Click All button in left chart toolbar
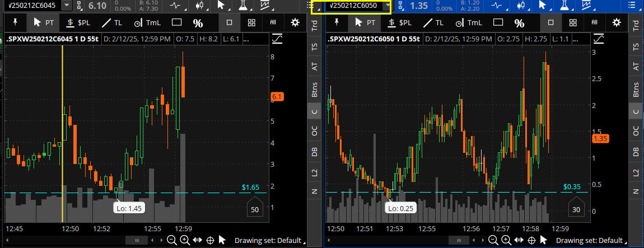The width and height of the screenshot is (644, 248). [x=273, y=22]
